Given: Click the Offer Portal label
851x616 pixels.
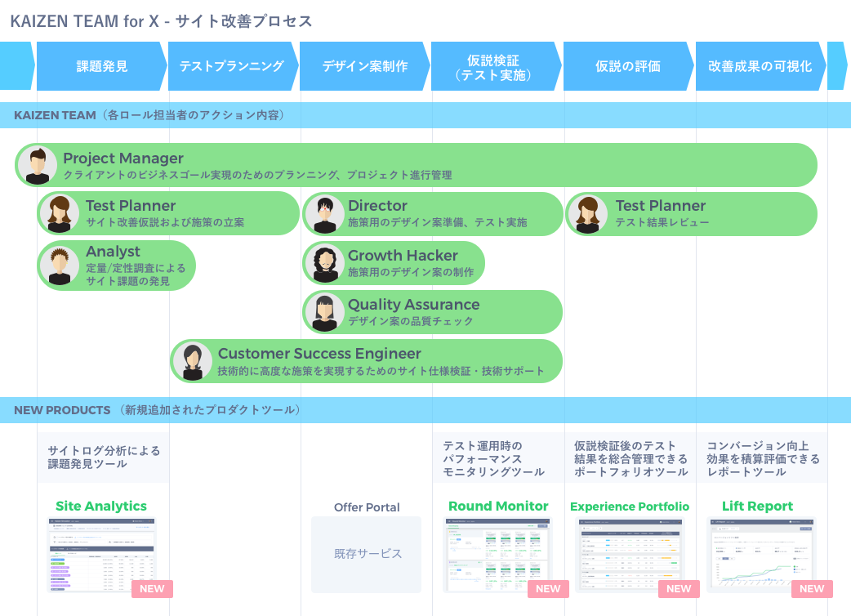Looking at the screenshot, I should tap(367, 507).
